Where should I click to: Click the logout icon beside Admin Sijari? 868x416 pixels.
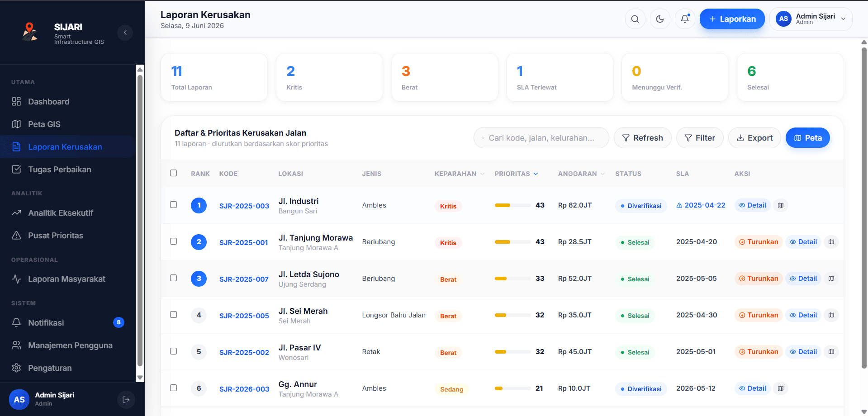click(126, 399)
